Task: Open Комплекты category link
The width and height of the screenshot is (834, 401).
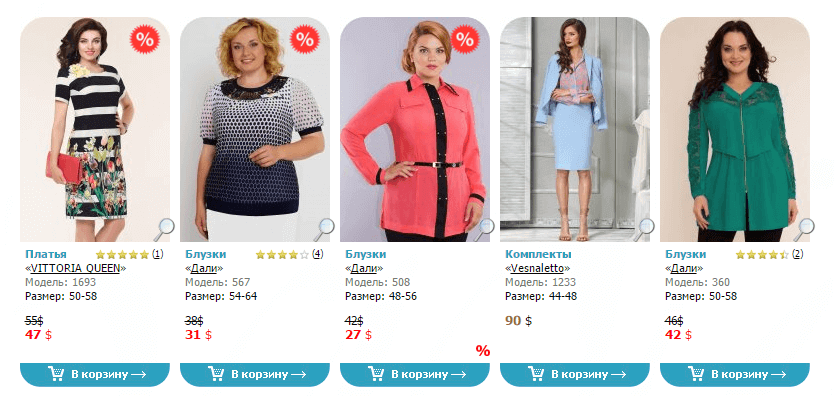Action: (538, 254)
